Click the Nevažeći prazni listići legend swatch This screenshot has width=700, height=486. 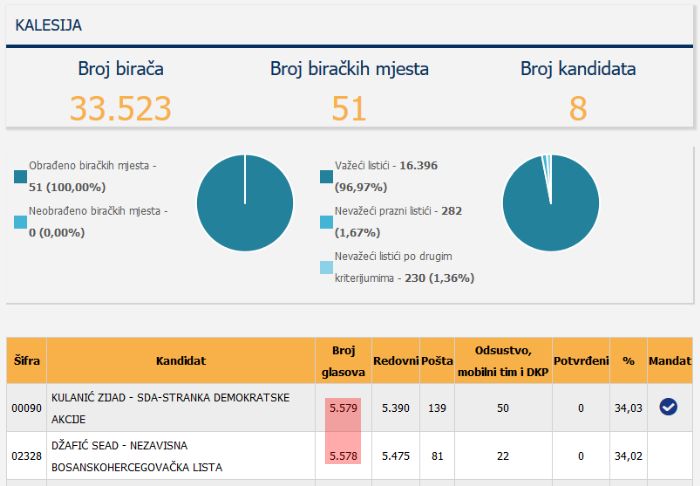pos(326,222)
